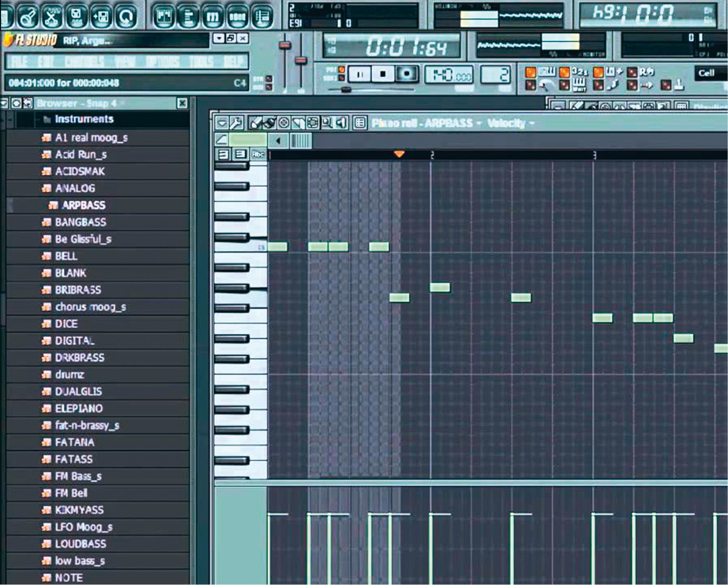Select the BANGBASS preset in the browser
Screen dimensions: 728x585
80,223
